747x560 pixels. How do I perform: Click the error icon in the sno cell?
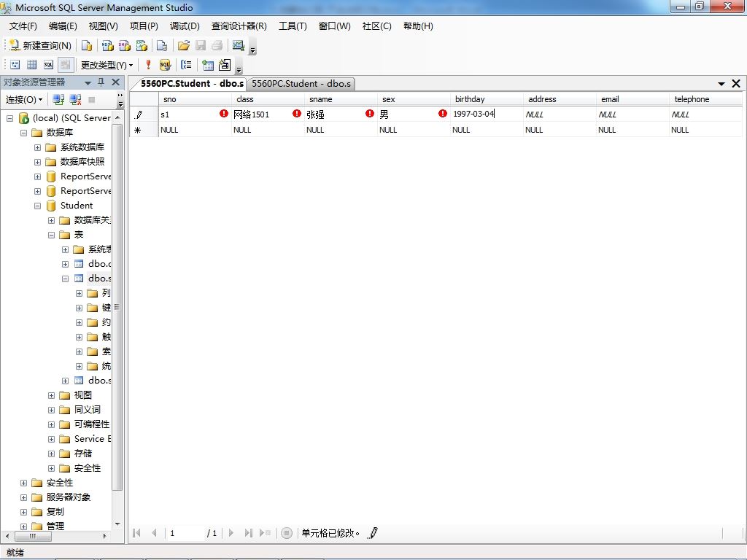224,113
